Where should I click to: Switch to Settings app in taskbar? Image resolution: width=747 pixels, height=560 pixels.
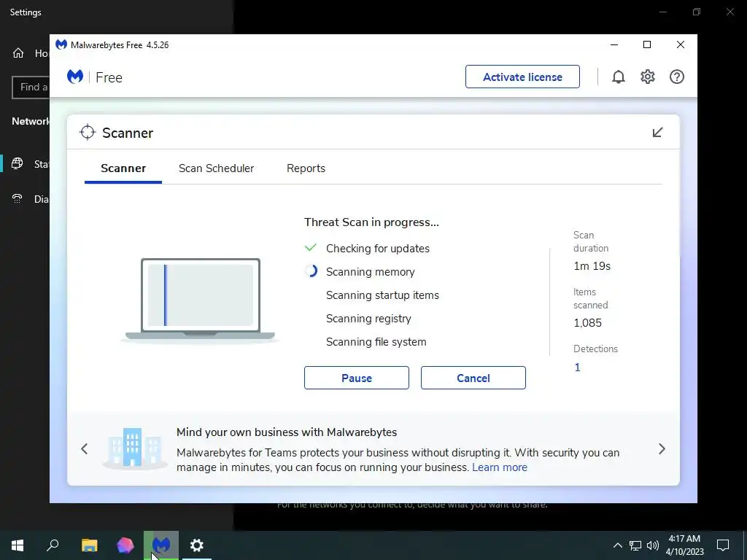pos(197,545)
